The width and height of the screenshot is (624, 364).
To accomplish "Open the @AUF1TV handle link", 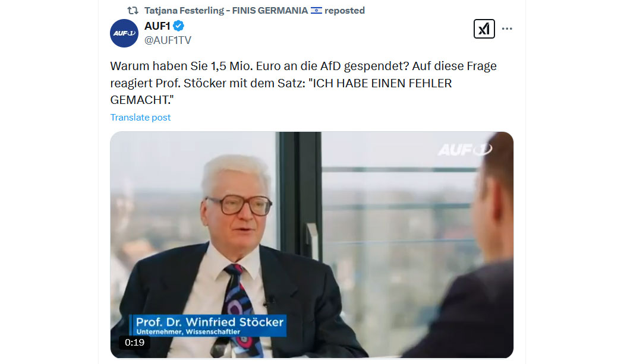I will click(168, 40).
